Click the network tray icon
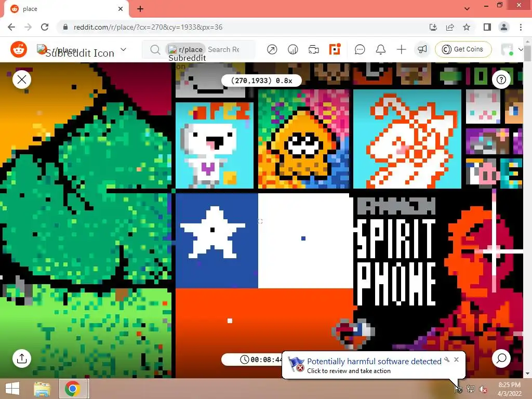This screenshot has width=532, height=399. point(471,389)
